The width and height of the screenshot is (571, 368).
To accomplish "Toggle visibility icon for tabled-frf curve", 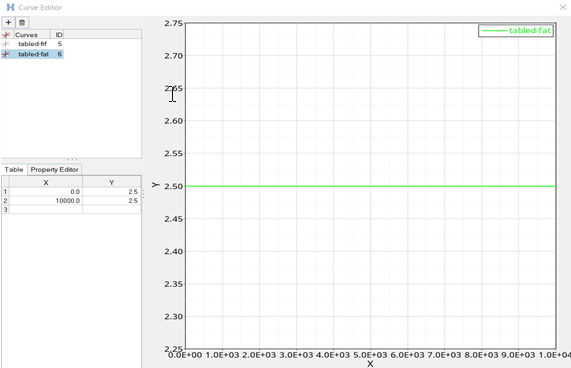I will click(5, 44).
